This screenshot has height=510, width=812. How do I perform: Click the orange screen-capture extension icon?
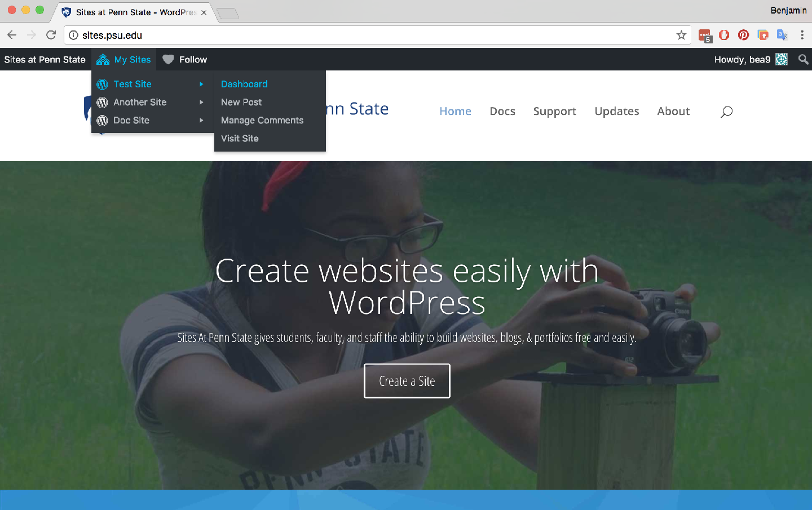click(x=762, y=35)
